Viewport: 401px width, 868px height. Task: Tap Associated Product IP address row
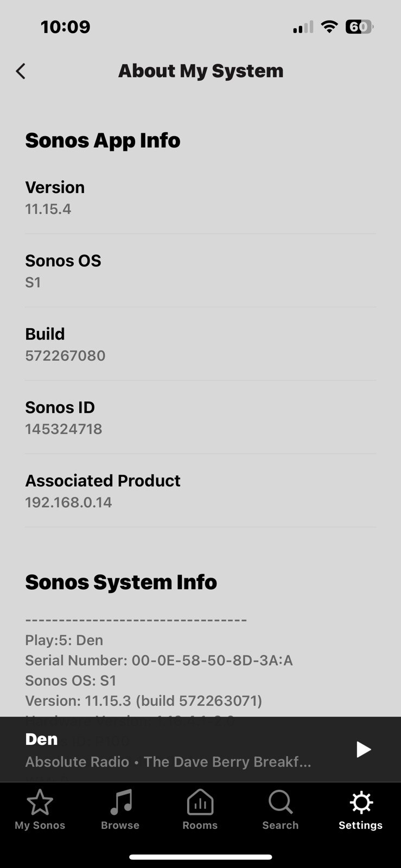(200, 490)
